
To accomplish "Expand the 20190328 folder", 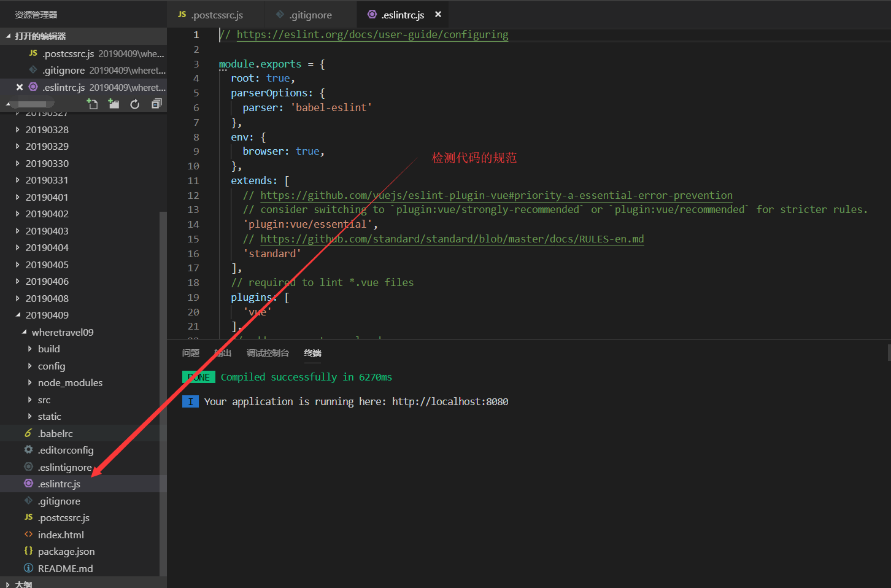I will (x=83, y=130).
